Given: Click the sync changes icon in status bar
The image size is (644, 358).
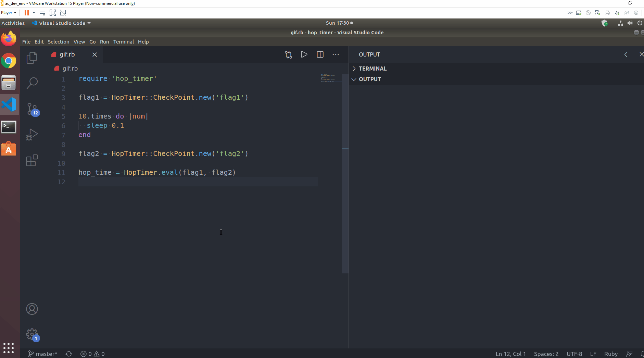Looking at the screenshot, I should coord(69,354).
